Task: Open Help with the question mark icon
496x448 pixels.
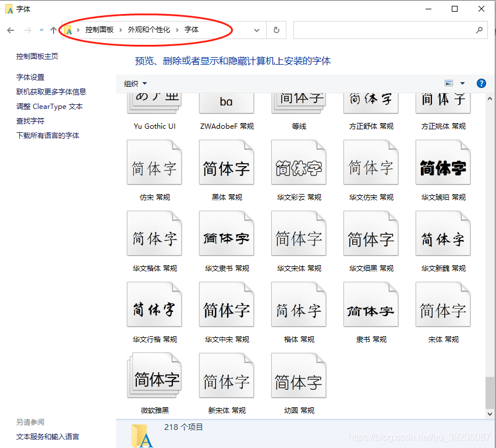Action: click(x=481, y=83)
